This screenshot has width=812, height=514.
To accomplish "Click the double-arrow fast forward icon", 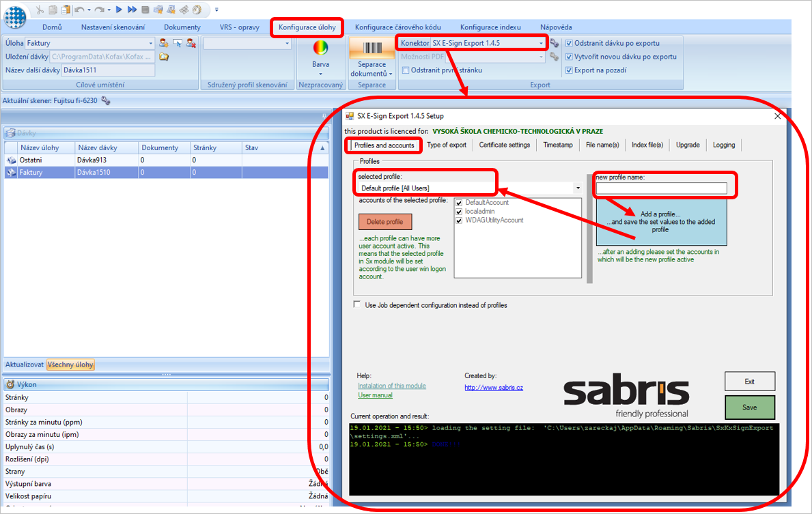I will point(132,10).
